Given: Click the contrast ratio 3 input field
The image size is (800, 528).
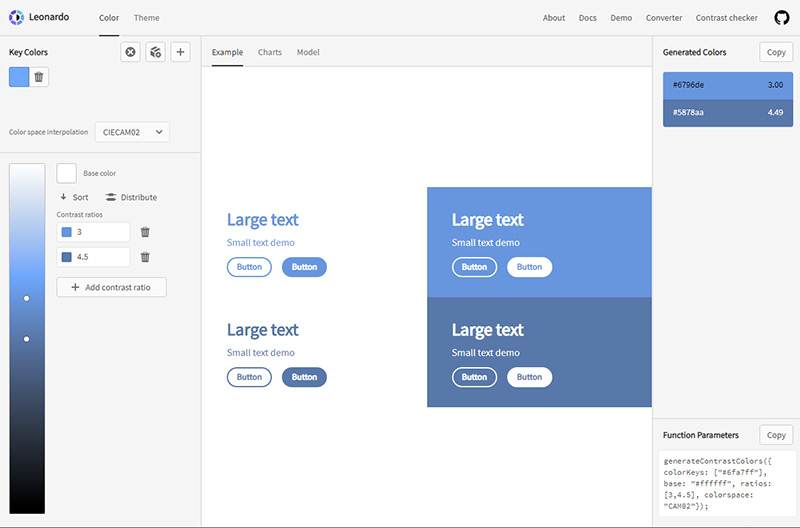Looking at the screenshot, I should pyautogui.click(x=93, y=232).
